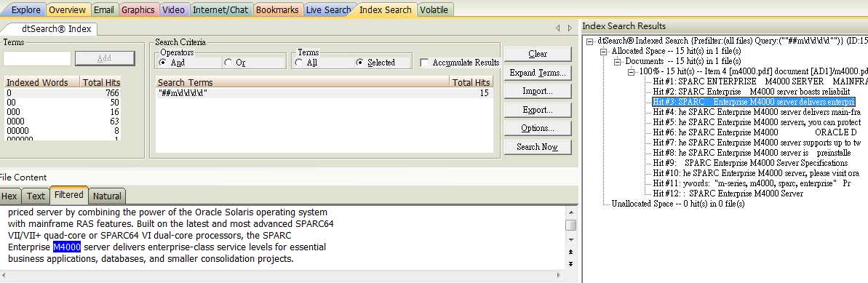Sort by the Indexed Words column header
This screenshot has height=283, width=868.
[x=41, y=82]
